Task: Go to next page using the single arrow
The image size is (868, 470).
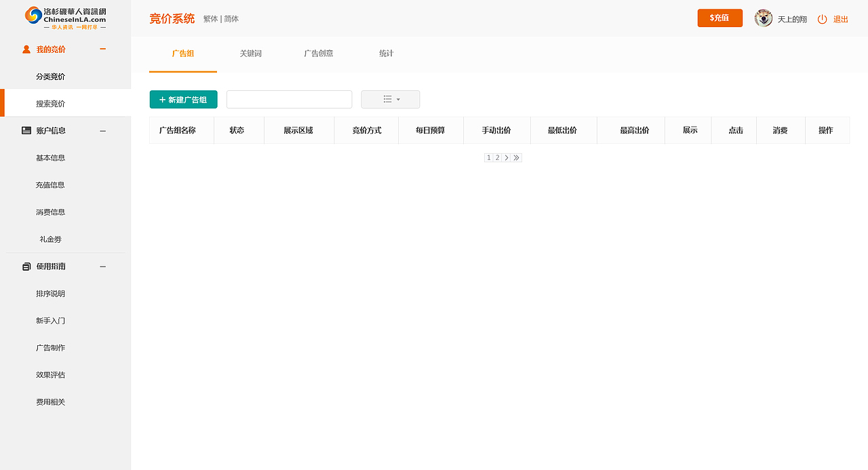Action: [507, 157]
